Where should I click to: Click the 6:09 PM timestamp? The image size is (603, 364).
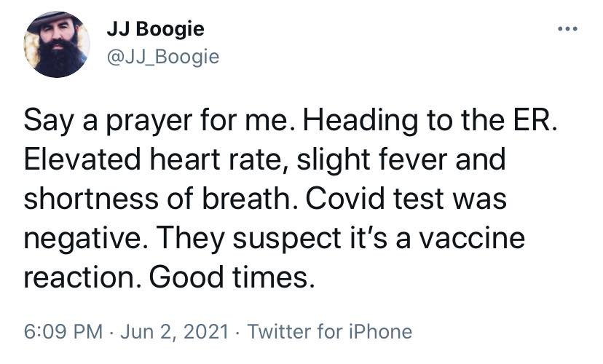tap(63, 331)
